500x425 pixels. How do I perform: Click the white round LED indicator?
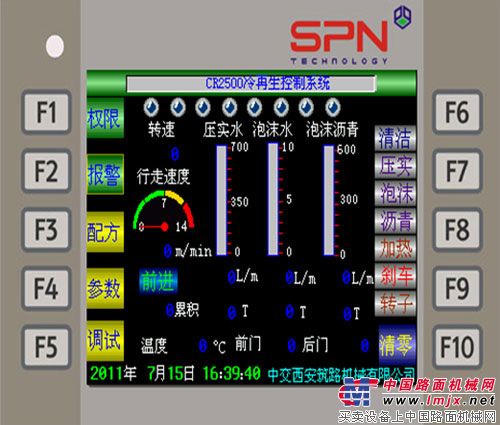point(55,46)
